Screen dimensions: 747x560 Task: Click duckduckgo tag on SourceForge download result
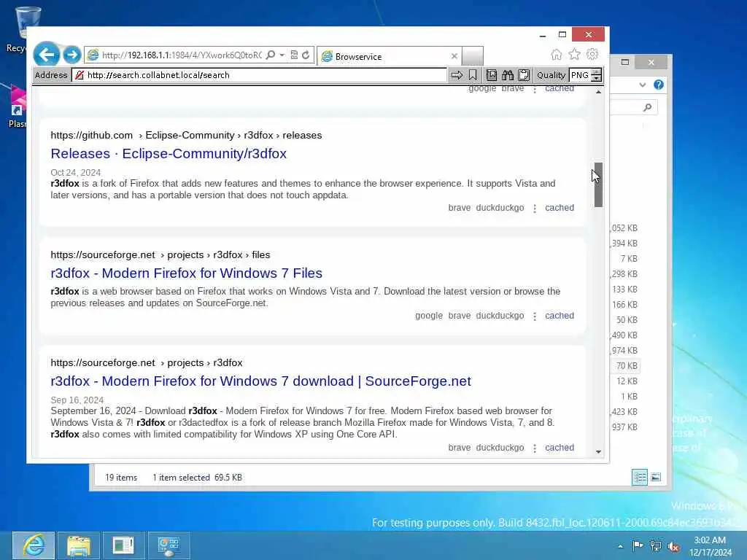point(500,448)
